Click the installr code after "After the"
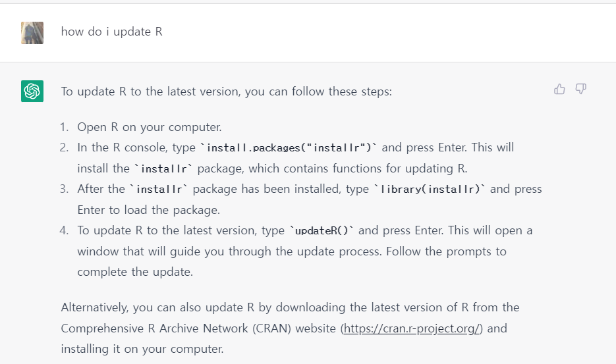The image size is (616, 364). point(159,190)
